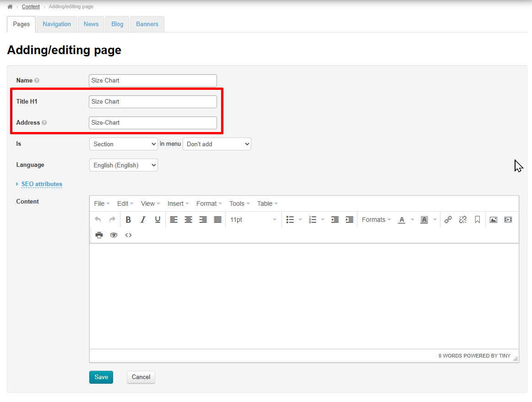532x402 pixels.
Task: Toggle bullet list formatting
Action: click(290, 220)
